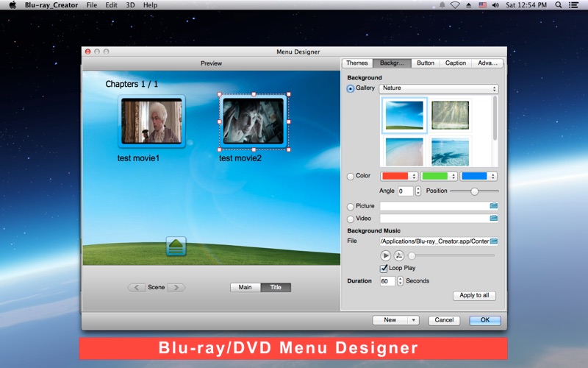Open the Notification Center list icon
This screenshot has width=588, height=368.
tap(573, 5)
